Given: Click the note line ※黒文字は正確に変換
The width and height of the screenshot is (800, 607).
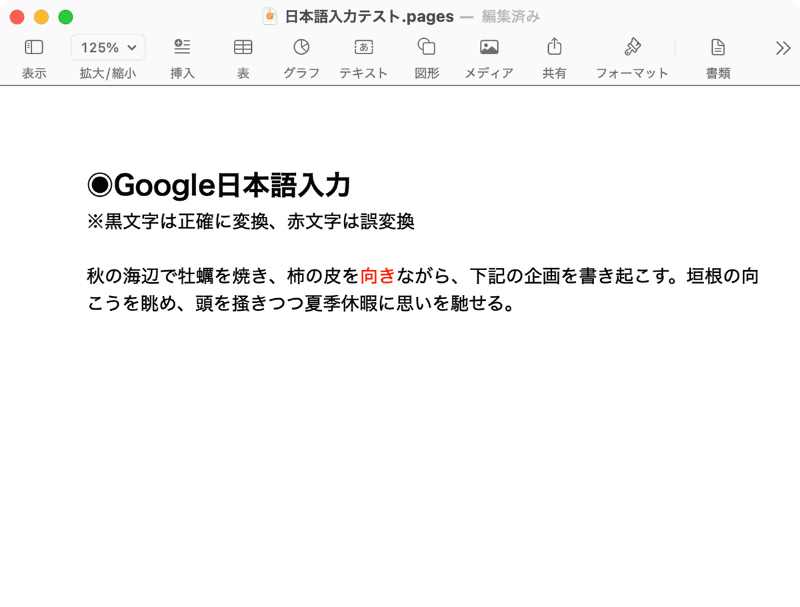Looking at the screenshot, I should tap(178, 221).
